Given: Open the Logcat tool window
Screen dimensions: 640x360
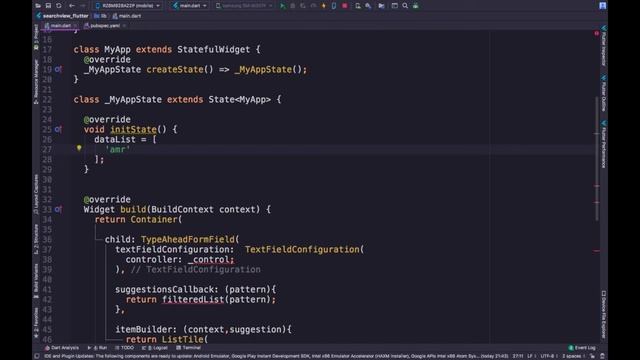Looking at the screenshot, I should 155,348.
